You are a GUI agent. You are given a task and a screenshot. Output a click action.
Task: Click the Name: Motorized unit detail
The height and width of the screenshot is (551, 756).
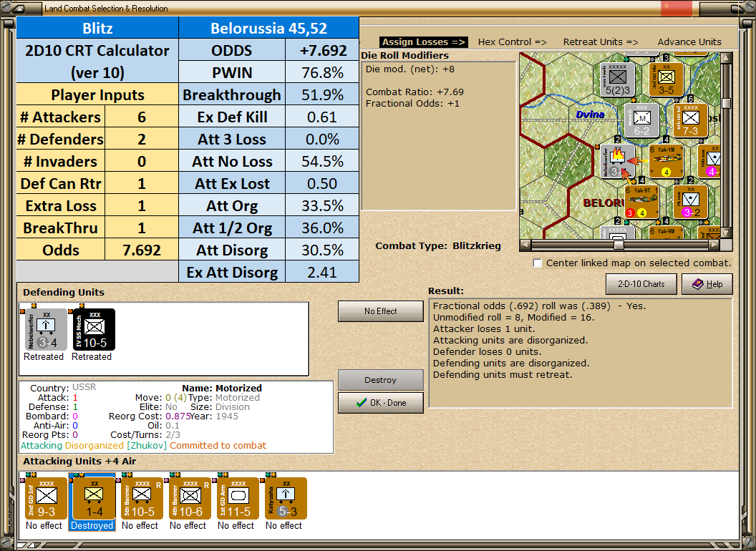[222, 388]
